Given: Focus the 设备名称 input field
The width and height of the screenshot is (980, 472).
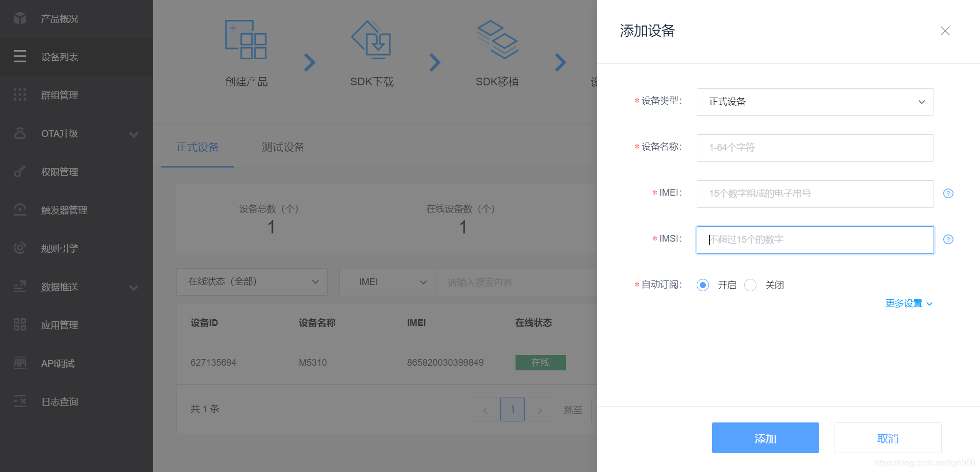Looking at the screenshot, I should tap(815, 148).
